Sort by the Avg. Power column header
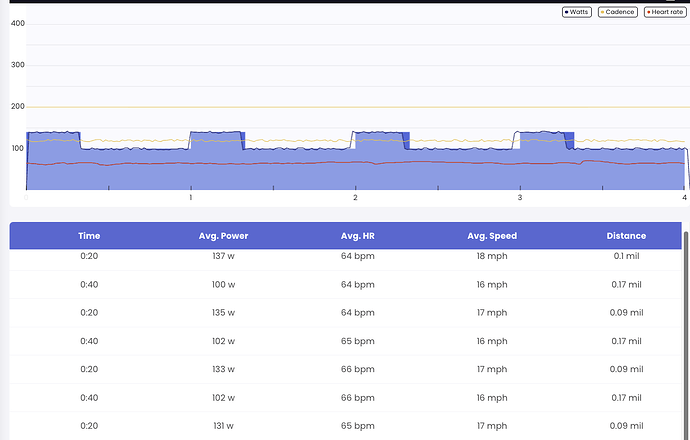Viewport: 690px width, 440px height. [x=224, y=236]
